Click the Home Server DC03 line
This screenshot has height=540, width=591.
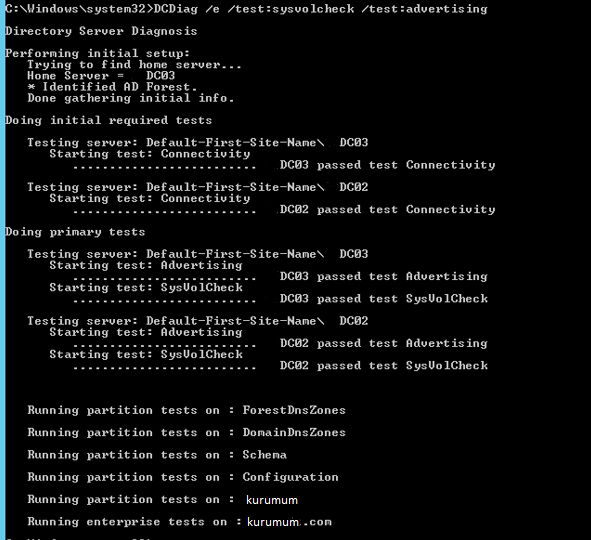point(101,76)
